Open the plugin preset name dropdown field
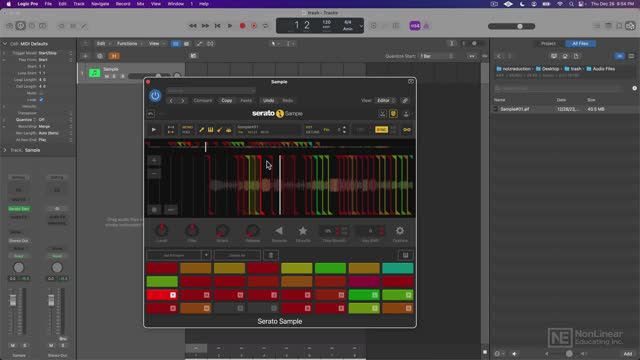Viewport: 640px width, 360px height. click(x=211, y=91)
